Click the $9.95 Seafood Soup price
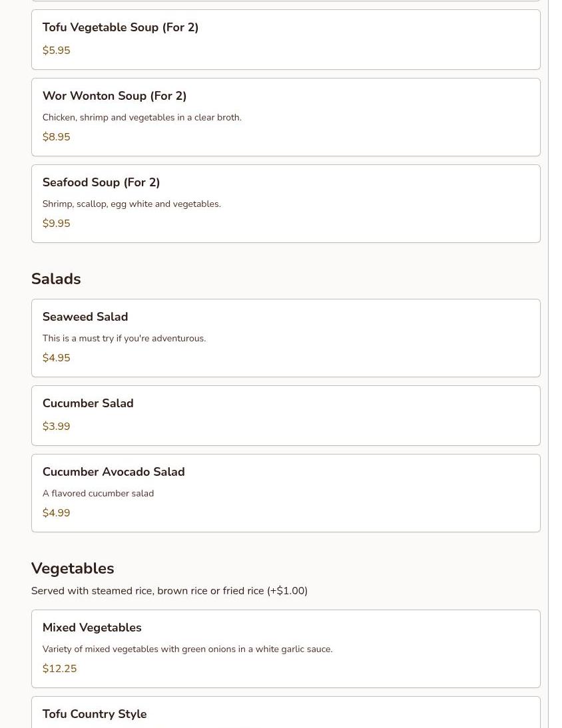The image size is (562, 728). (x=56, y=224)
